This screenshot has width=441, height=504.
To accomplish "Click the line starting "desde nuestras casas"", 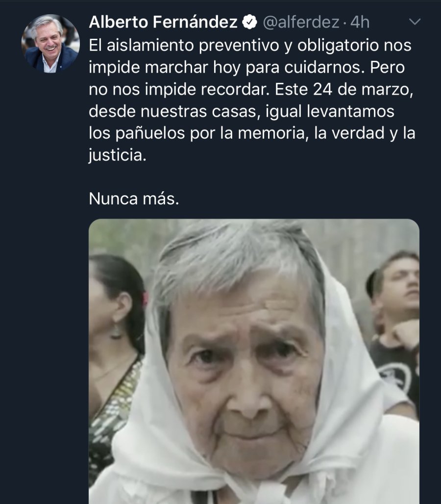I will [x=242, y=111].
